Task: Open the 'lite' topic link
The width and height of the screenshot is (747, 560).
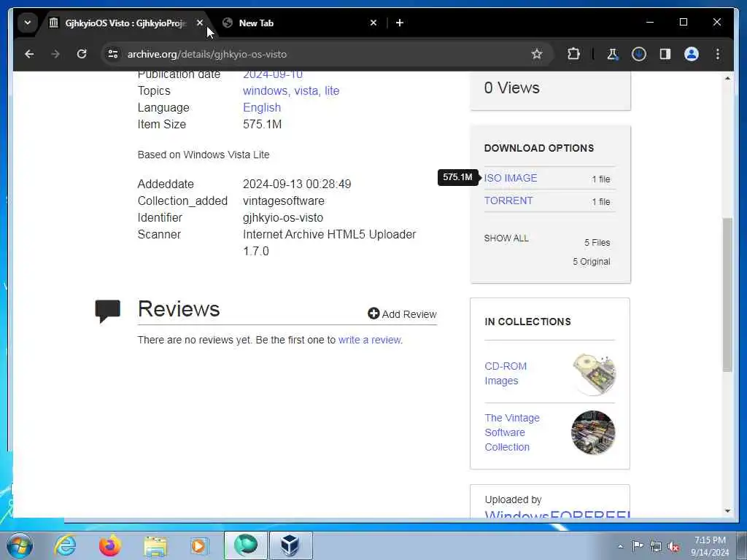Action: coord(332,91)
